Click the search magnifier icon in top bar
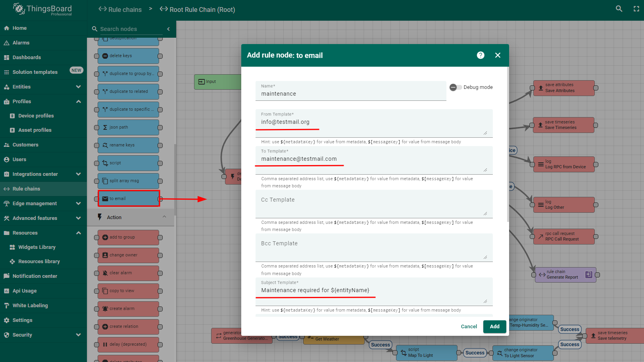The image size is (644, 362). pos(619,9)
